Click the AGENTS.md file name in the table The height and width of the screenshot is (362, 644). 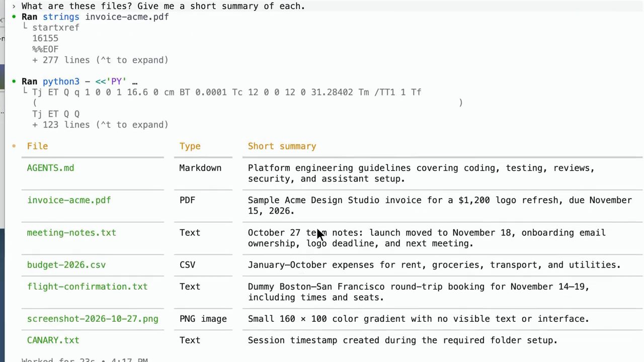[50, 168]
